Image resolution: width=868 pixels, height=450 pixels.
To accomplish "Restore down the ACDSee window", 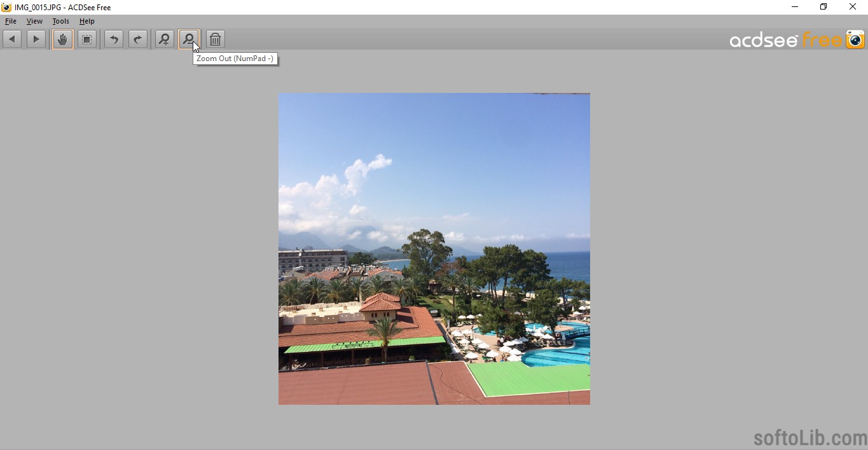I will (823, 7).
